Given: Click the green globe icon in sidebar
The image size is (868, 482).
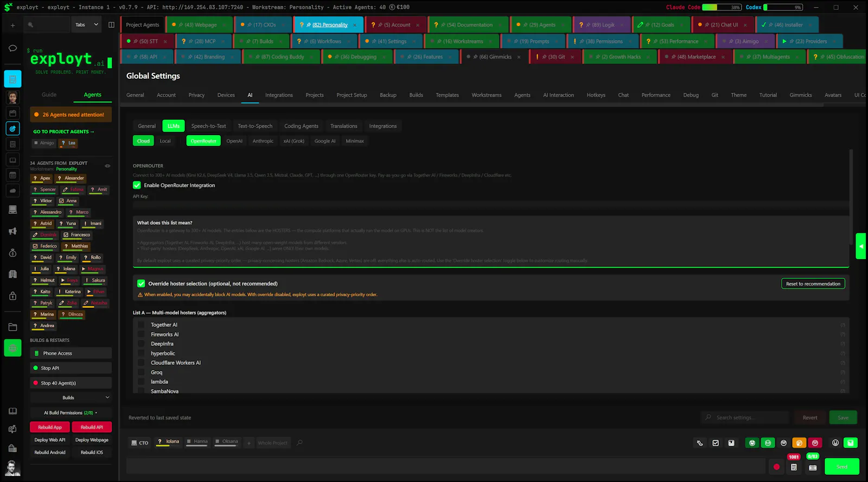Looking at the screenshot, I should [12, 348].
